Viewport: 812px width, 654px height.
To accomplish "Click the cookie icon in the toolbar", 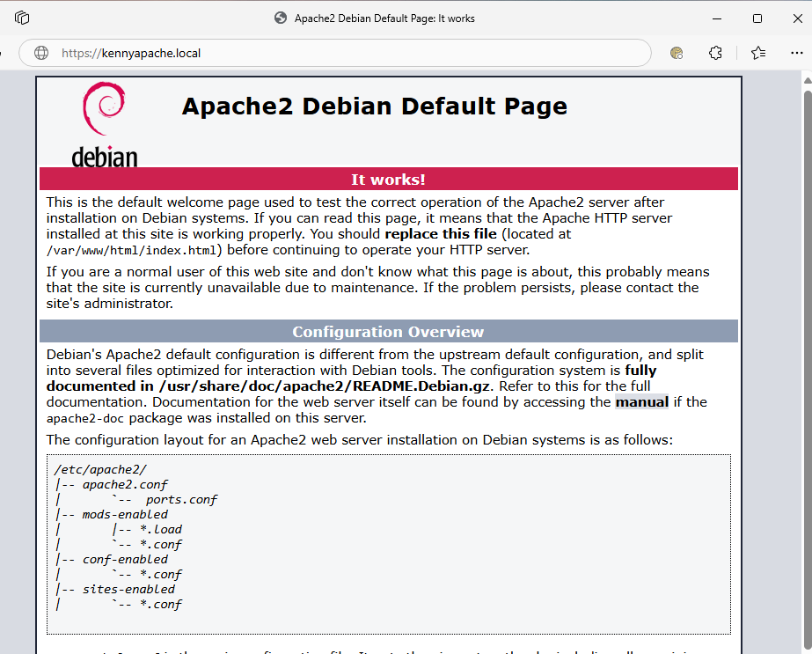I will [677, 53].
